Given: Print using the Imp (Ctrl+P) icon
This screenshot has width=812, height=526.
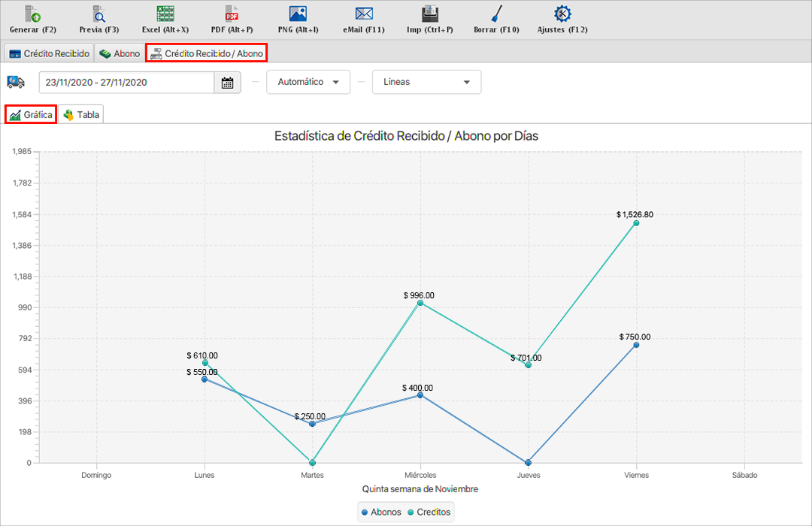Looking at the screenshot, I should (430, 14).
